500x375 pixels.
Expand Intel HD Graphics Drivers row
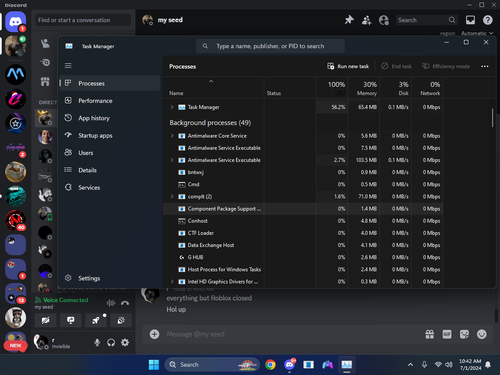(172, 282)
